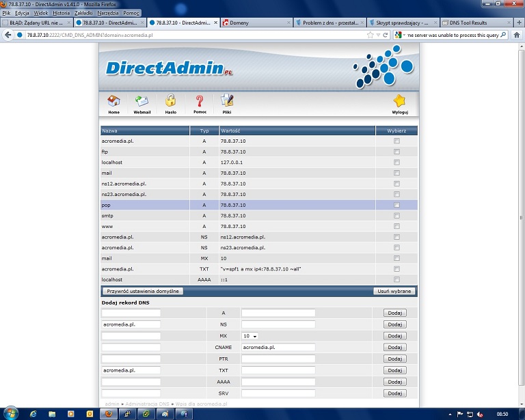Tick the mail MX record checkbox

(x=396, y=258)
